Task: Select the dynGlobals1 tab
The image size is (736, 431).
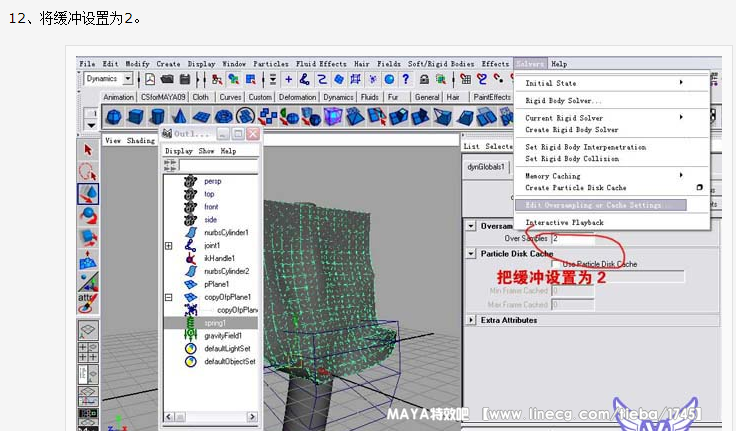Action: [486, 167]
